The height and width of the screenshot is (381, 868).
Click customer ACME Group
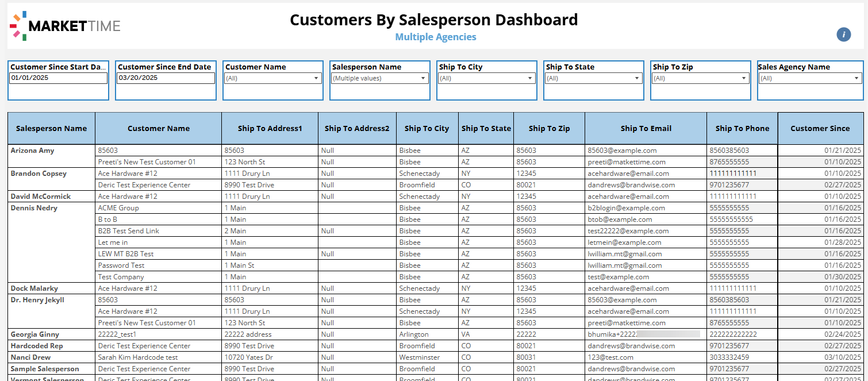pos(118,208)
